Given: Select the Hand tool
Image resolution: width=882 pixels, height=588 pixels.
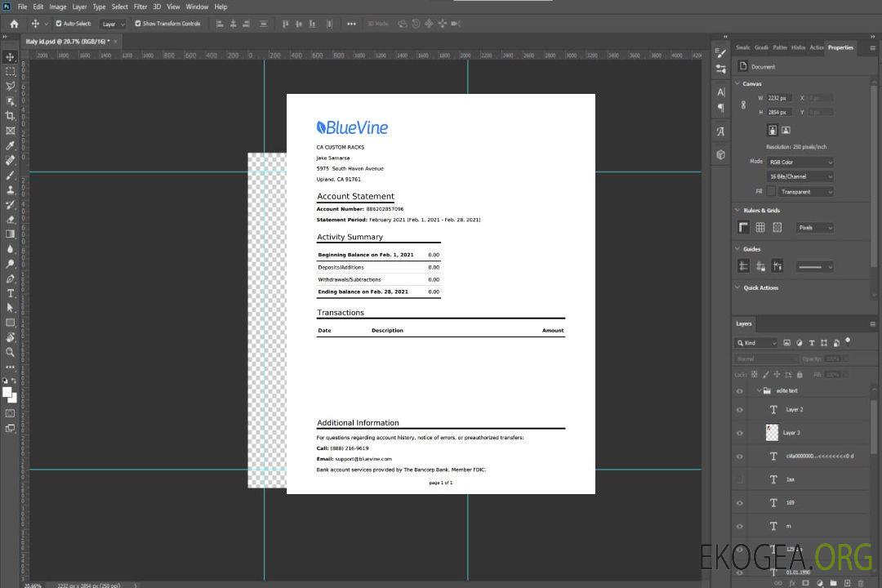Looking at the screenshot, I should pos(10,337).
